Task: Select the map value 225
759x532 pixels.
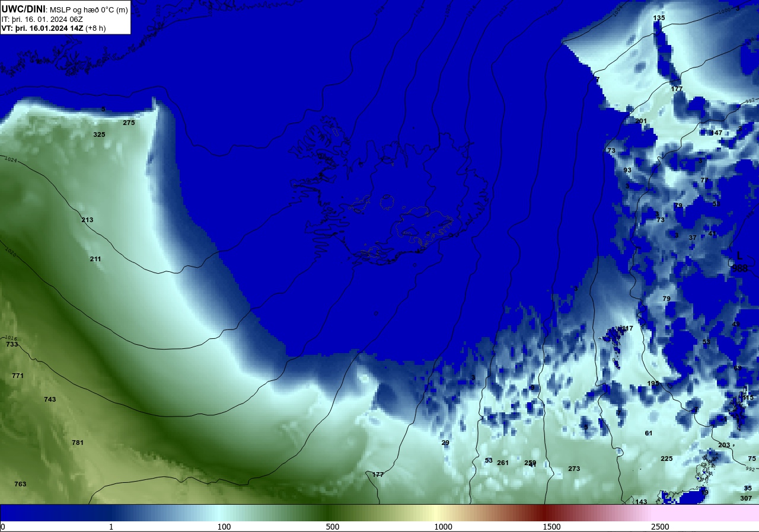Action: [666, 459]
